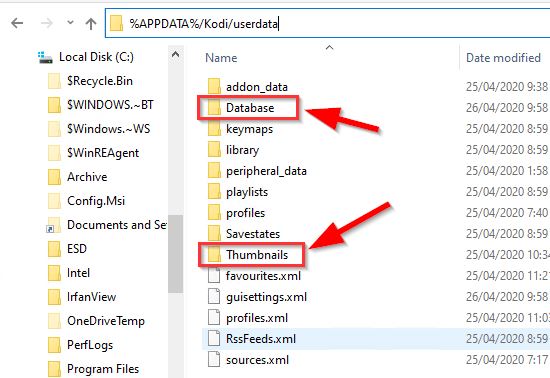Viewport: 550px width, 378px height.
Task: Select the profiles folder
Action: click(x=246, y=213)
